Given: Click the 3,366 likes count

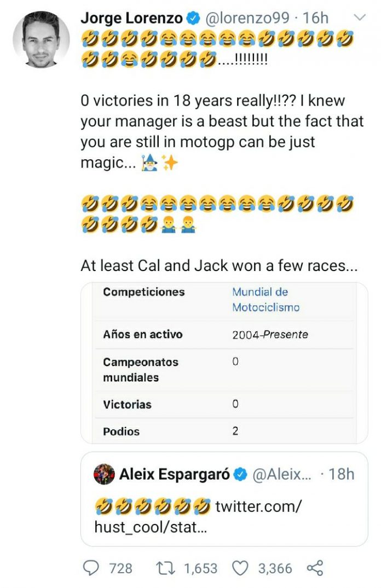Looking at the screenshot, I should coord(275,569).
